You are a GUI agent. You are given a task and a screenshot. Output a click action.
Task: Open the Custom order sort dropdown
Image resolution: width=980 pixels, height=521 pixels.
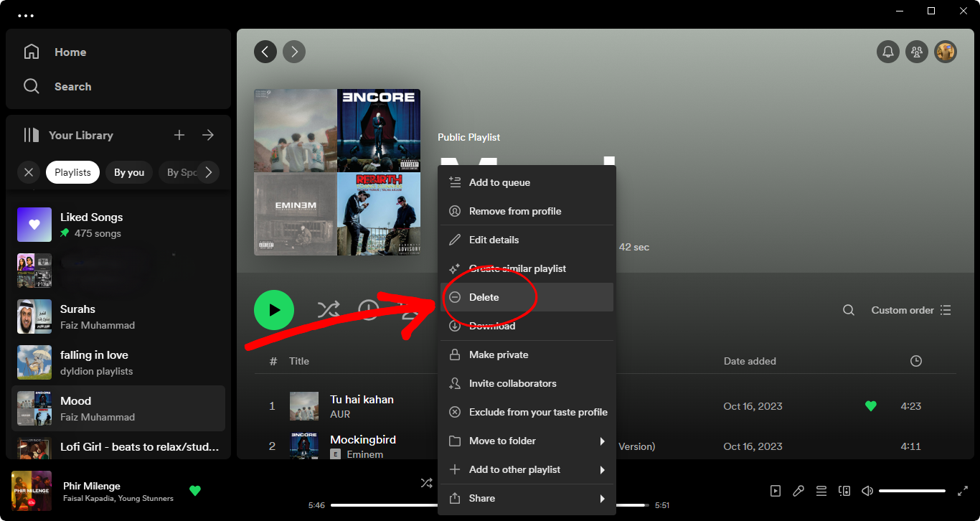911,310
